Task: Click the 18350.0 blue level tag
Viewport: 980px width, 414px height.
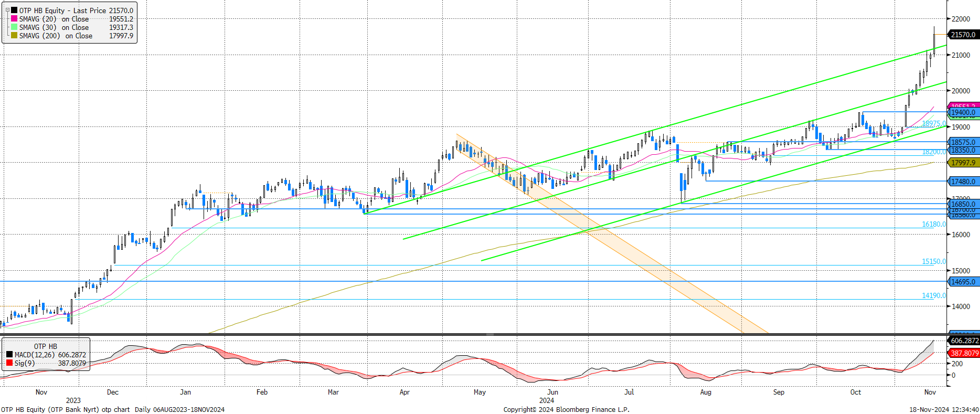Action: [x=963, y=150]
